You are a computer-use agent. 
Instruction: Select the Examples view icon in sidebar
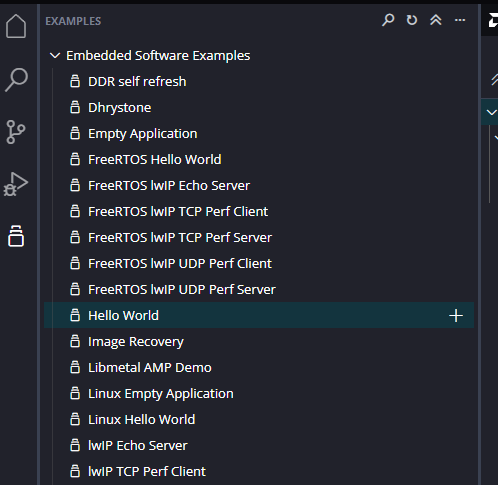16,236
